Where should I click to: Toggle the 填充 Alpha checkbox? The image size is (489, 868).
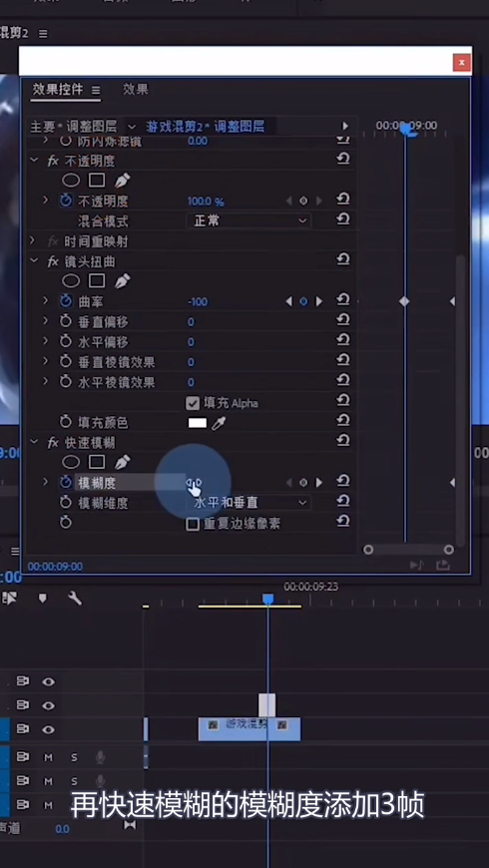[193, 403]
